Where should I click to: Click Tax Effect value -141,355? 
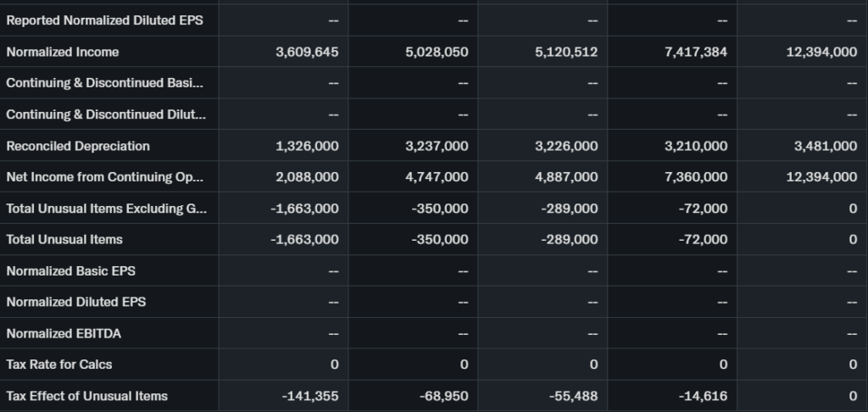point(310,396)
